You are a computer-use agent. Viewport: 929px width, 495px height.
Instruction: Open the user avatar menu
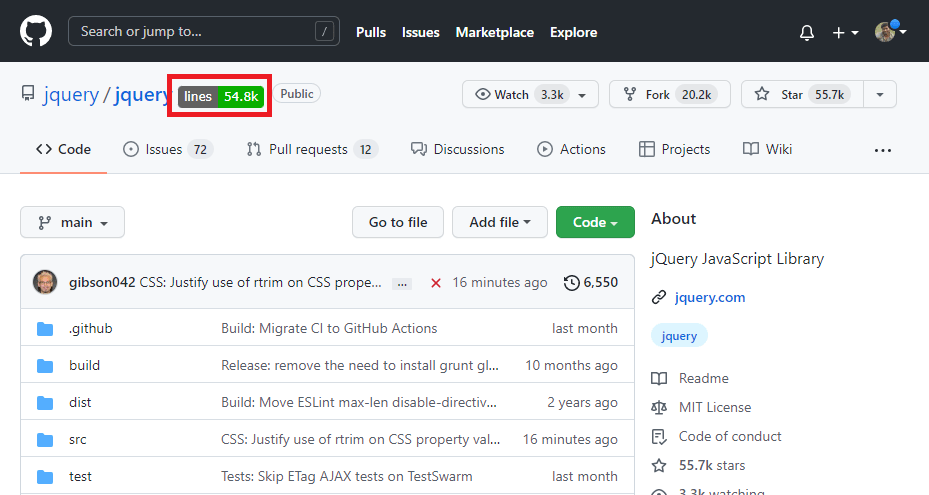(890, 31)
